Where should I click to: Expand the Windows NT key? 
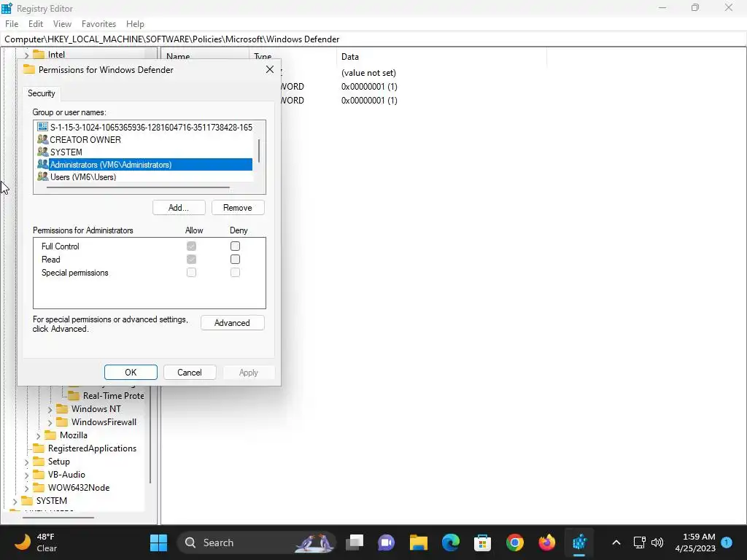pyautogui.click(x=50, y=409)
